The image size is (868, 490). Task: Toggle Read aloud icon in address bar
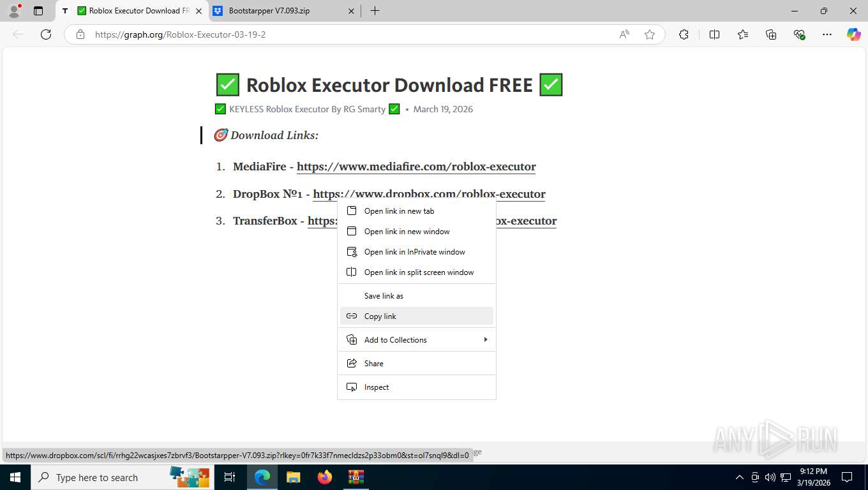pos(624,34)
